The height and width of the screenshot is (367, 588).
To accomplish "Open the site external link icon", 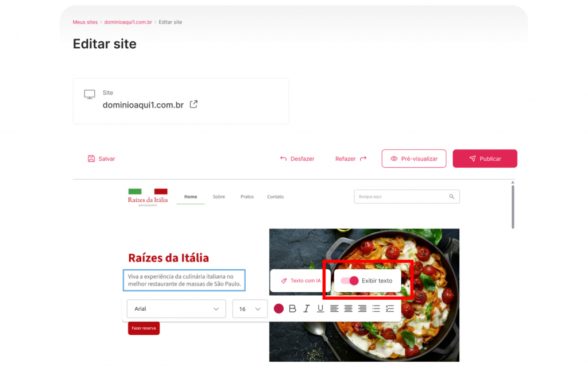I will click(x=194, y=105).
